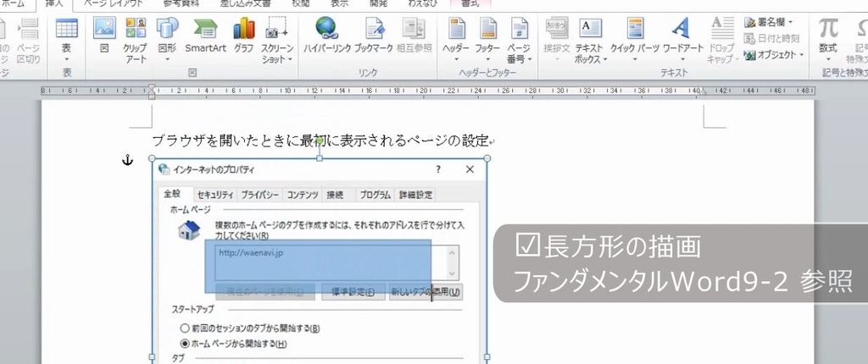The width and height of the screenshot is (868, 364).
Task: Select the プライバシー tab in the dialog image
Action: [259, 195]
